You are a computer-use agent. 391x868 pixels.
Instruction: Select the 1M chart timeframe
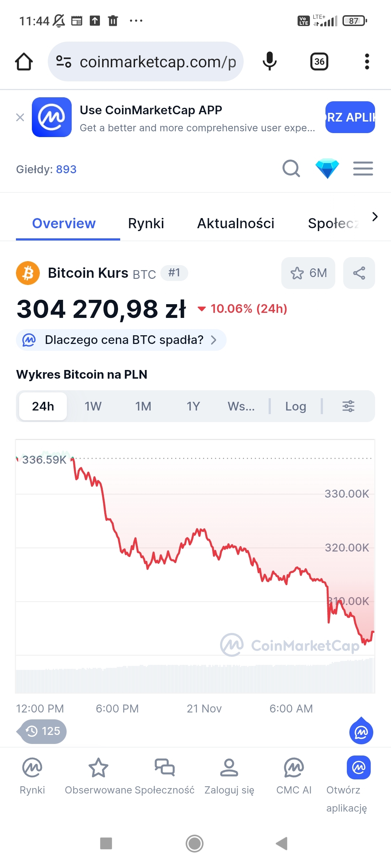click(x=143, y=406)
